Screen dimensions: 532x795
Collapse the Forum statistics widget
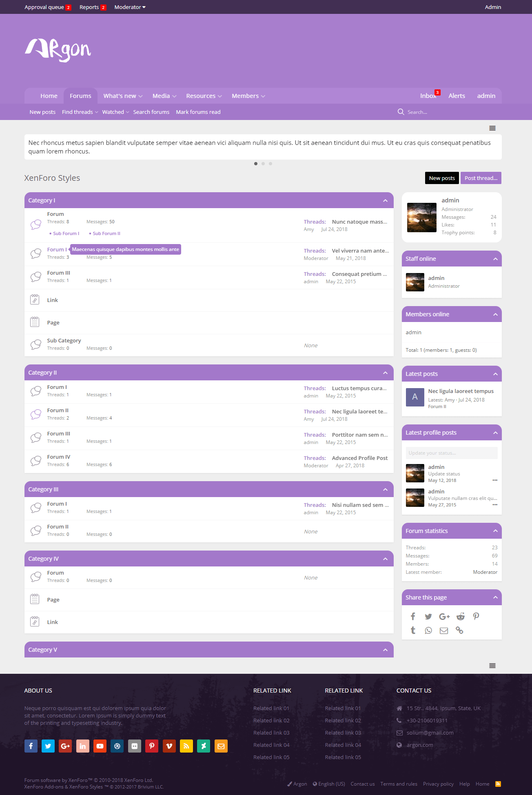(495, 531)
